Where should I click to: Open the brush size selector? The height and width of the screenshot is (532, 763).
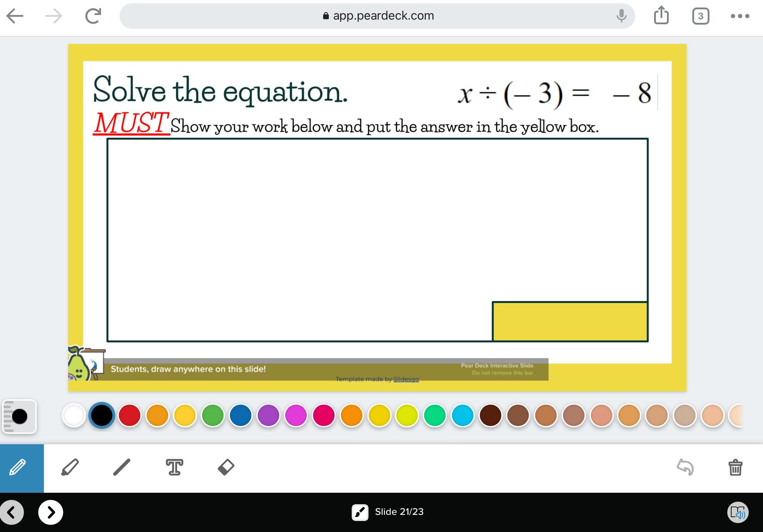pyautogui.click(x=19, y=416)
